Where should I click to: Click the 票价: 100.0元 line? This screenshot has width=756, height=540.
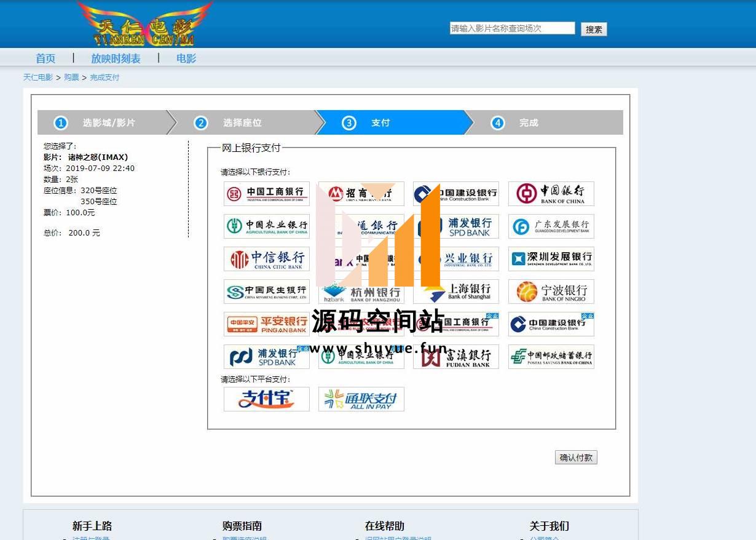(69, 213)
